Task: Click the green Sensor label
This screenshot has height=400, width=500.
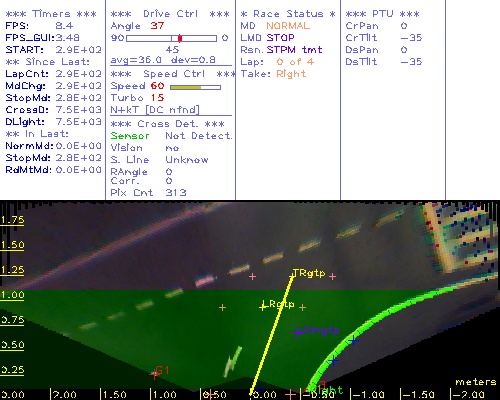Action: [130, 136]
